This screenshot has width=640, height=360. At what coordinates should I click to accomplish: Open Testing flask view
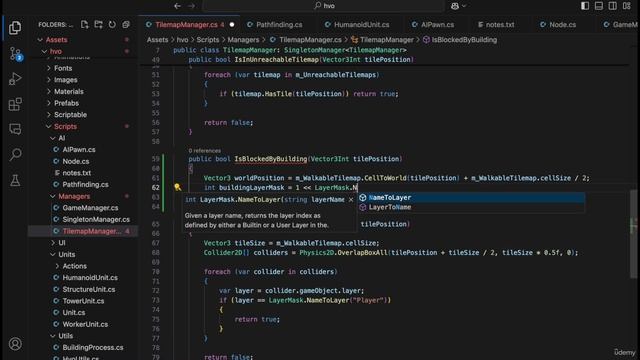15,180
